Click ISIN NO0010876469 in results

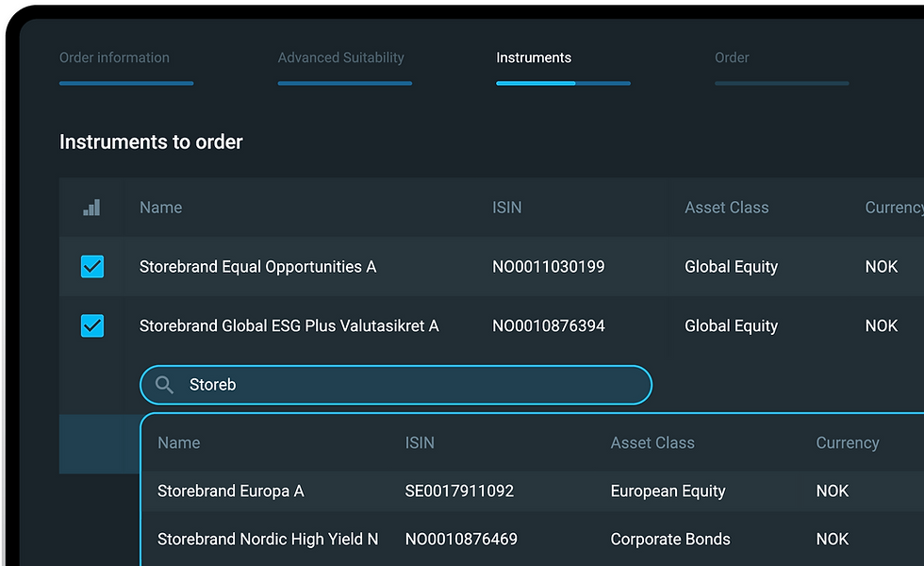pyautogui.click(x=461, y=540)
